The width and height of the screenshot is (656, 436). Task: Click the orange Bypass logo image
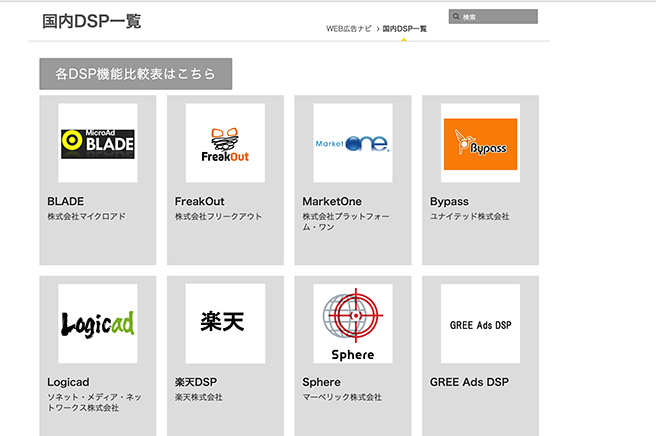480,143
